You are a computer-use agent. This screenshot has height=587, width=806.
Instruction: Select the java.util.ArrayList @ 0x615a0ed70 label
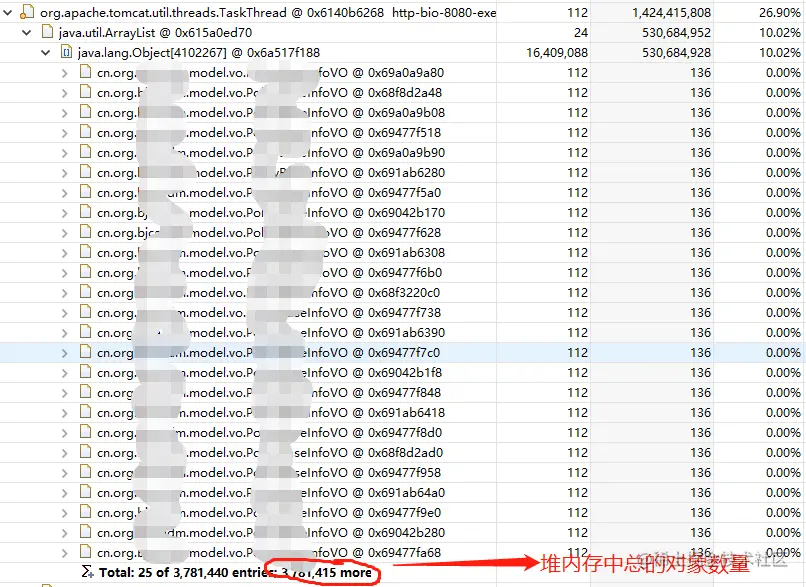155,32
